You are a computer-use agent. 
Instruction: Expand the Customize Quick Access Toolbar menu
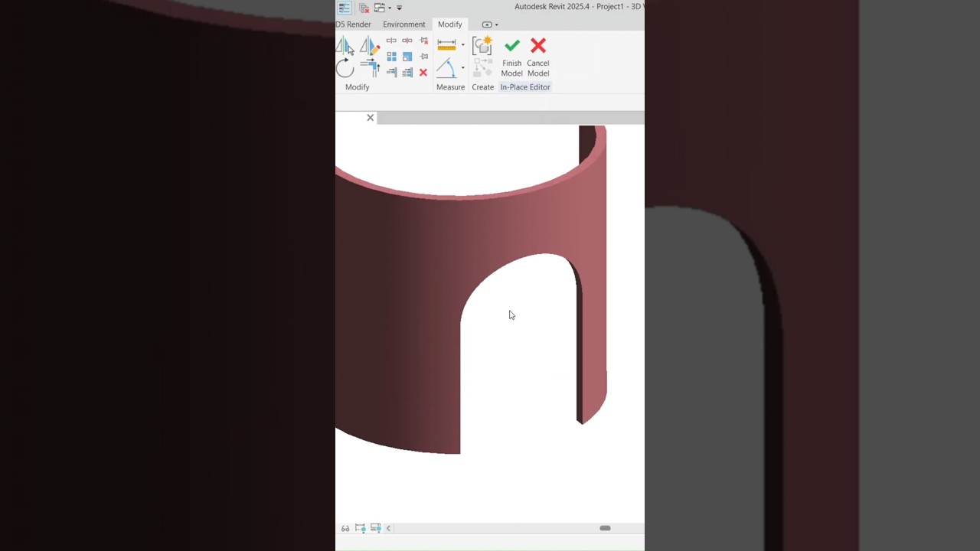[x=399, y=8]
